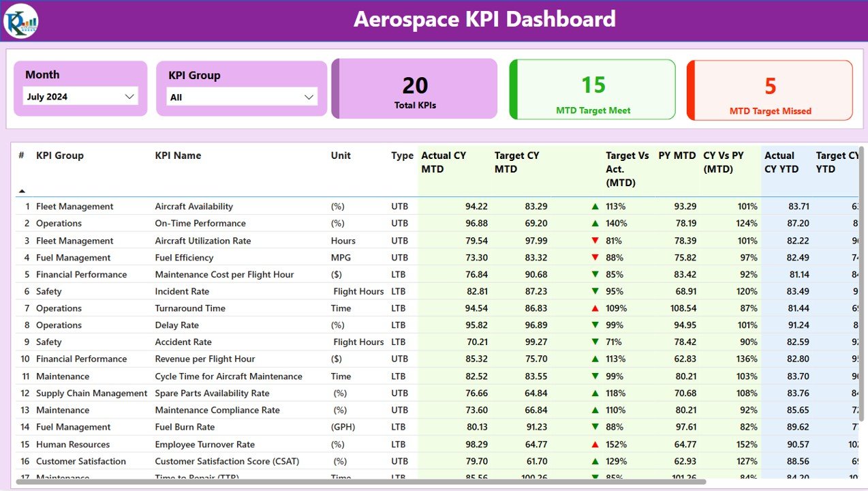The height and width of the screenshot is (491, 868).
Task: Click red up arrow for Turnaround Time
Action: 595,308
